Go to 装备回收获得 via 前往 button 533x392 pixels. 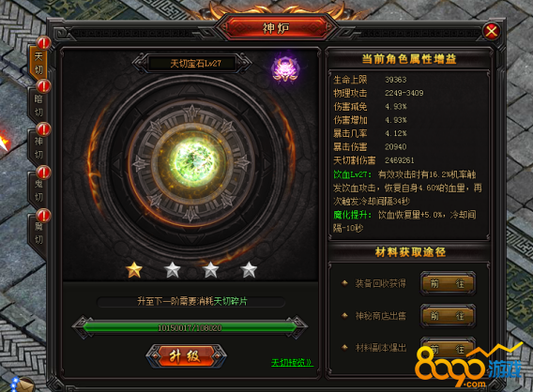pyautogui.click(x=448, y=283)
